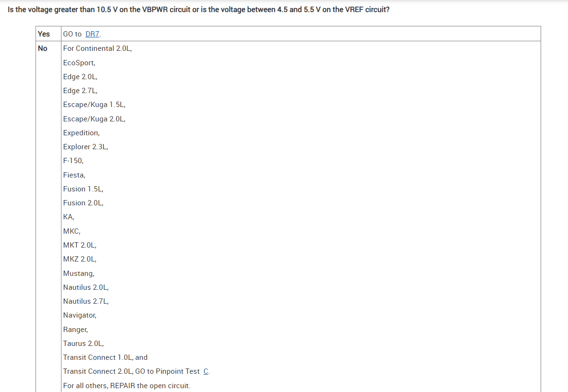This screenshot has width=568, height=392.
Task: Select the EcoSport entry
Action: coord(79,62)
